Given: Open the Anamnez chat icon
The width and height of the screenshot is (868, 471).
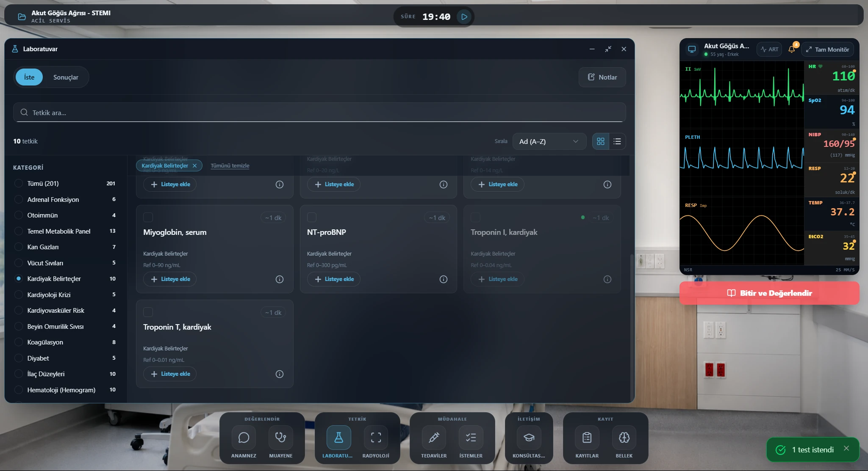Looking at the screenshot, I should (x=244, y=437).
